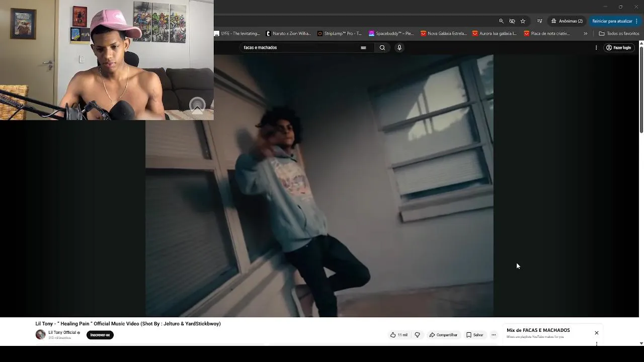This screenshot has width=644, height=362.
Task: Open the 'Naruto x Zion Willia...' bookmark
Action: click(x=288, y=34)
